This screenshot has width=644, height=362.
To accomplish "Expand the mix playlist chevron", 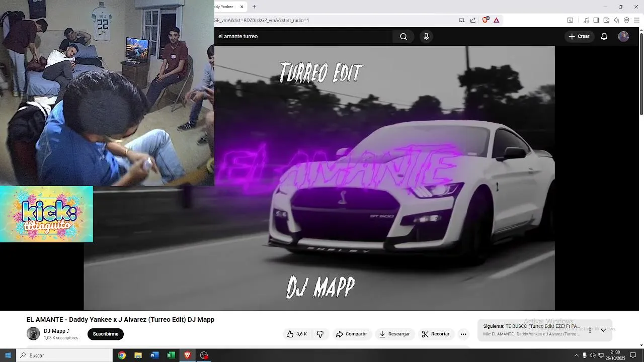I will pyautogui.click(x=603, y=330).
